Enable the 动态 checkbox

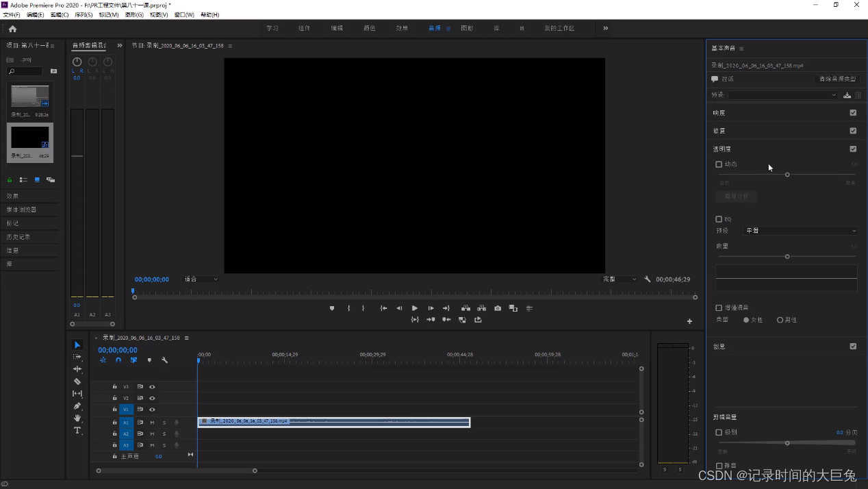coord(719,164)
